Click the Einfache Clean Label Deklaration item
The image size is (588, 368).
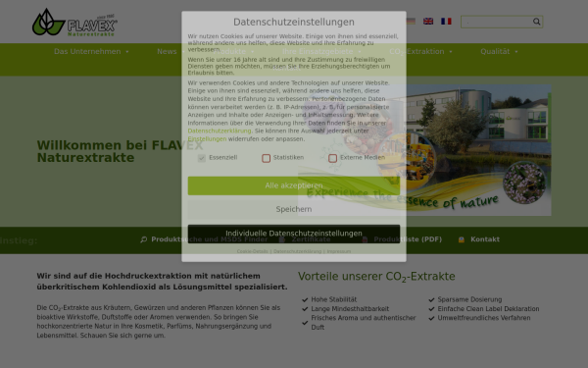[x=488, y=309]
